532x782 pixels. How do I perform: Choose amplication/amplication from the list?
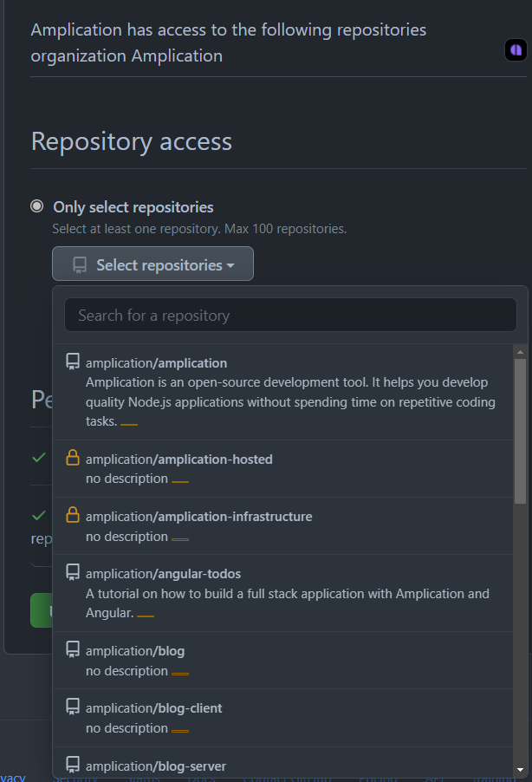(156, 363)
